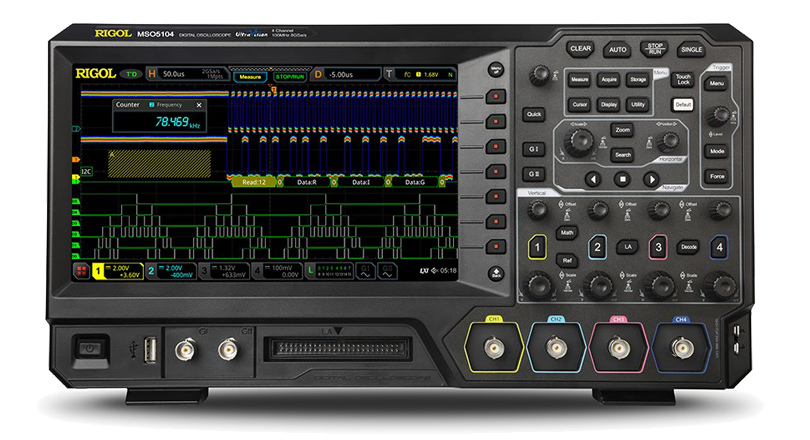Screen dimensions: 810x440
Task: Push the AUTO key
Action: coord(617,50)
